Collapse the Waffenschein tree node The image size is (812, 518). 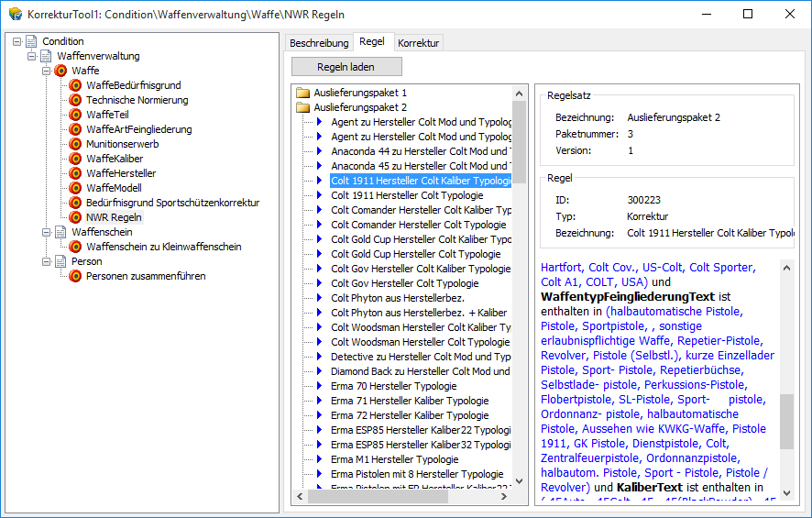(x=47, y=232)
